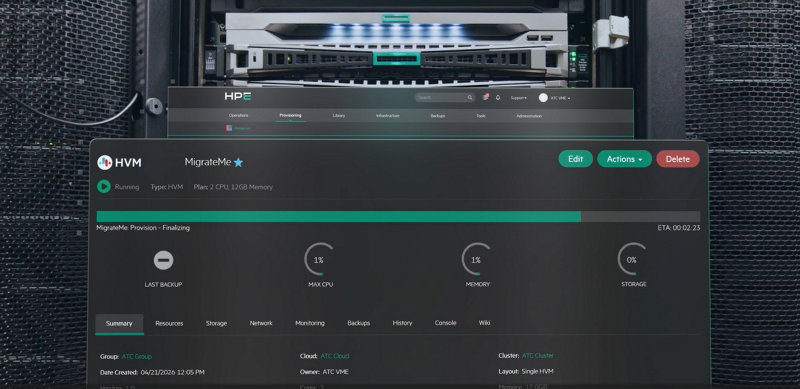Open the Tools menu
Image resolution: width=800 pixels, height=389 pixels.
pyautogui.click(x=481, y=116)
